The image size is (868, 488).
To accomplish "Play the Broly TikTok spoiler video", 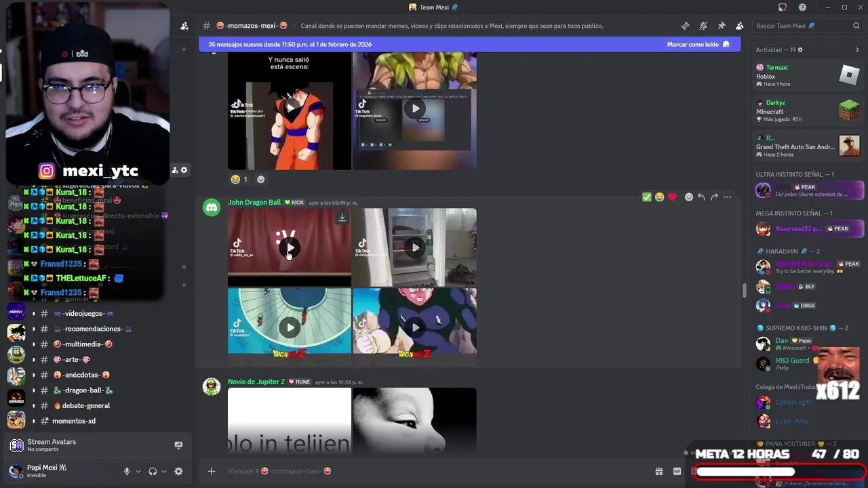I will coord(415,108).
